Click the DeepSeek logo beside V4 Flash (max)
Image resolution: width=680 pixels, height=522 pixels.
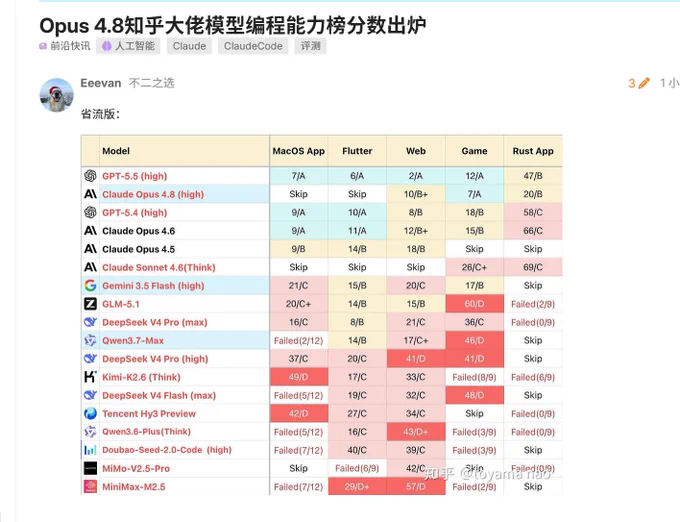coord(90,395)
